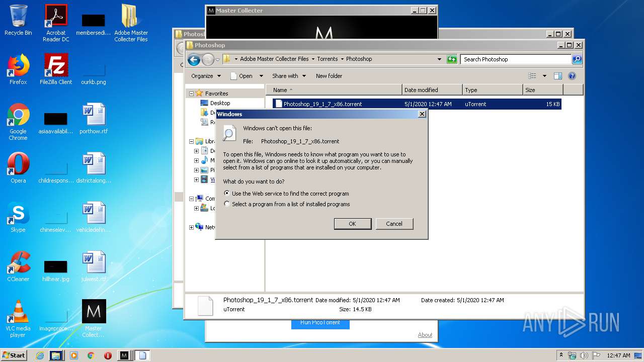This screenshot has height=362, width=644.
Task: Expand the Network tree node
Action: pos(191,227)
